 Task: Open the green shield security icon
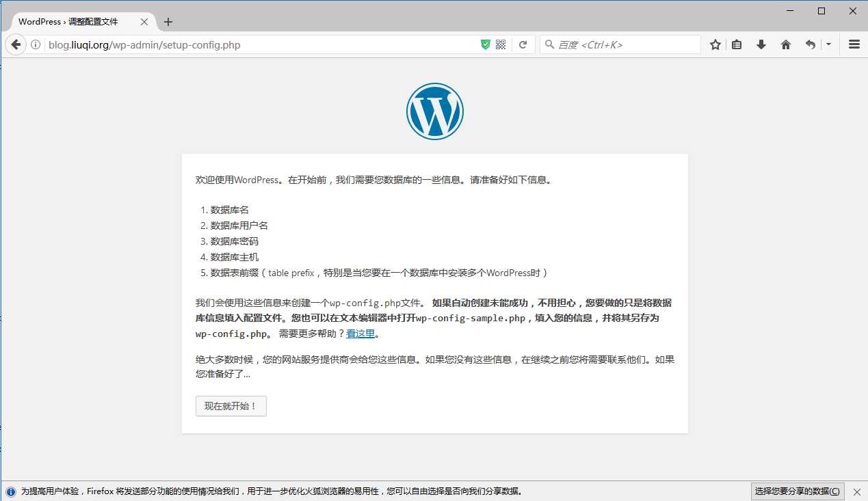click(486, 44)
